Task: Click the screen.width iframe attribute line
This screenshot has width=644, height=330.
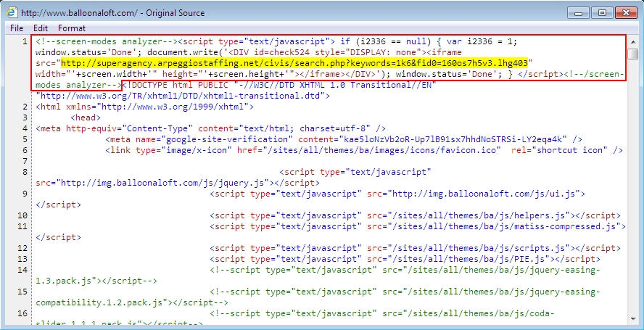Action: (x=330, y=74)
